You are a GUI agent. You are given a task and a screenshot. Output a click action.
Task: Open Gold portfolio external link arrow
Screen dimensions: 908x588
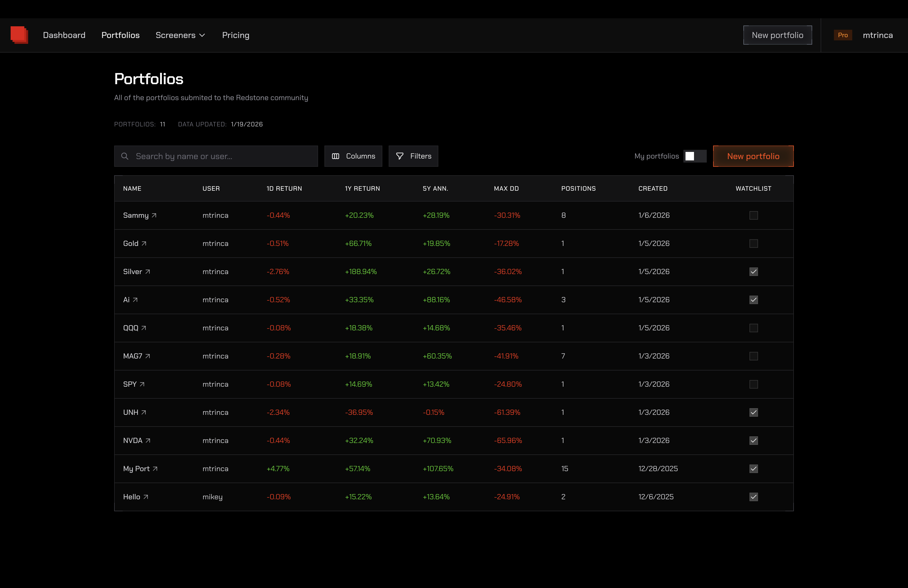(x=144, y=244)
